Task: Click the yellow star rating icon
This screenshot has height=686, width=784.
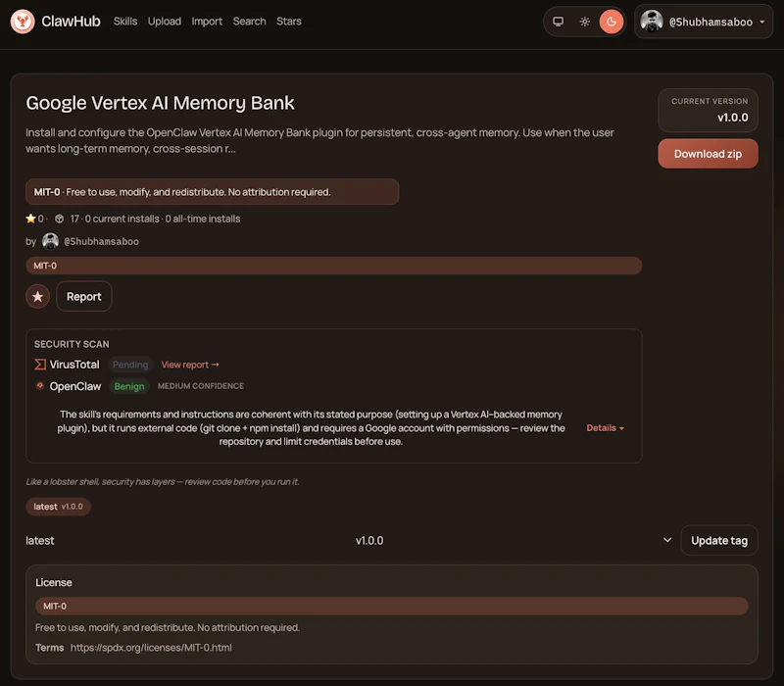Action: [30, 219]
